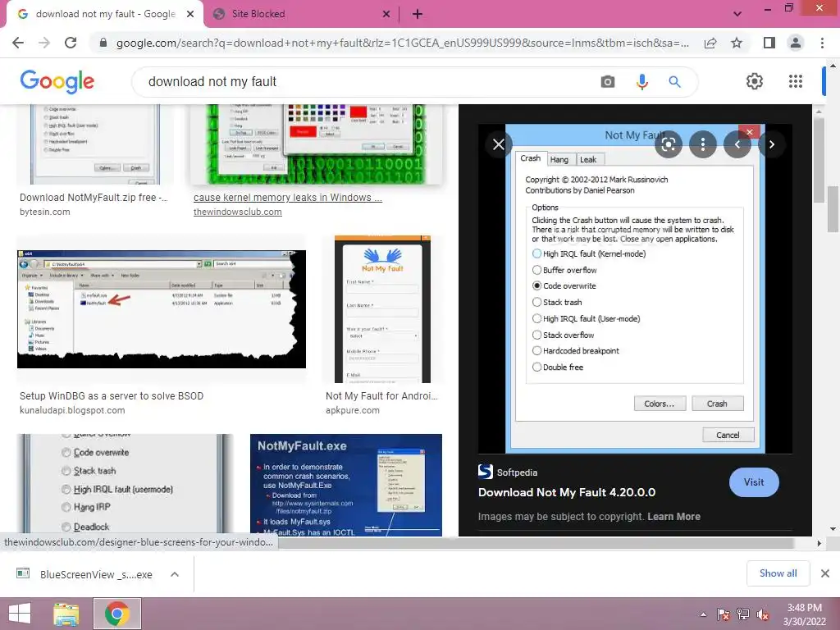Image resolution: width=840 pixels, height=630 pixels.
Task: Open Not My Fault Android app thumbnail
Action: pyautogui.click(x=382, y=309)
